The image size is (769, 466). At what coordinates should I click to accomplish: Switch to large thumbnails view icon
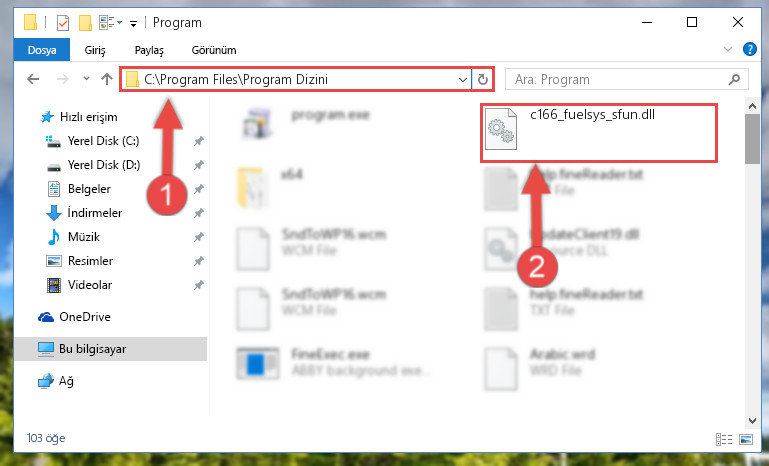pos(746,439)
